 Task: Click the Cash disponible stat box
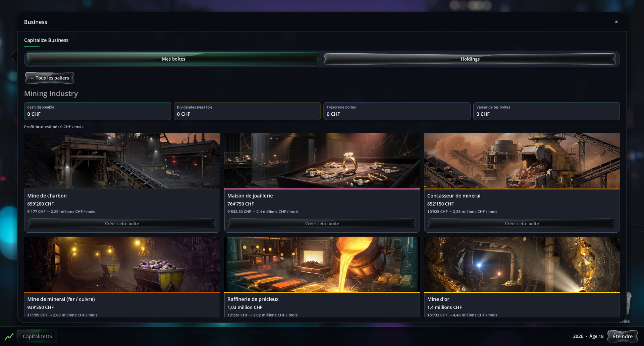(x=98, y=111)
